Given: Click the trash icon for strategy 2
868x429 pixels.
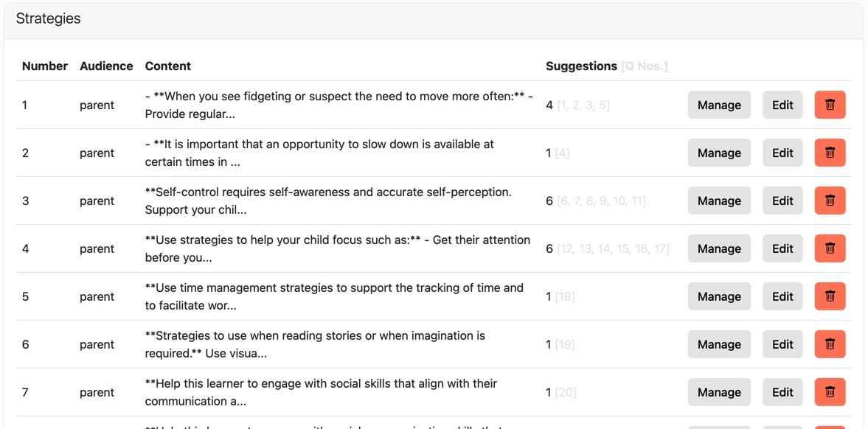Looking at the screenshot, I should [x=830, y=153].
